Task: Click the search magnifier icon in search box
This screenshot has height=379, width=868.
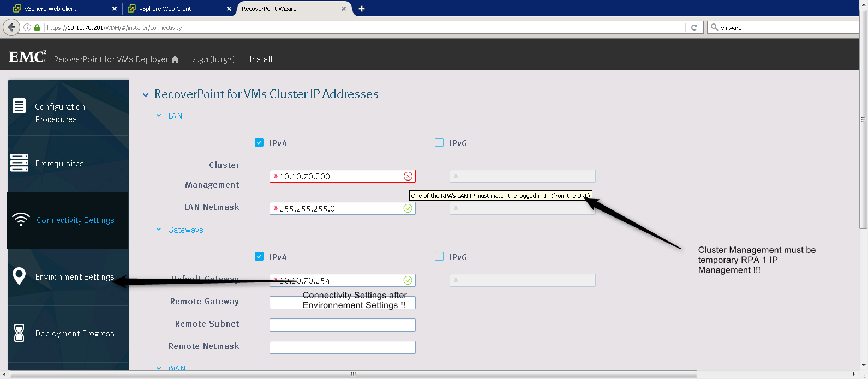Action: tap(714, 27)
